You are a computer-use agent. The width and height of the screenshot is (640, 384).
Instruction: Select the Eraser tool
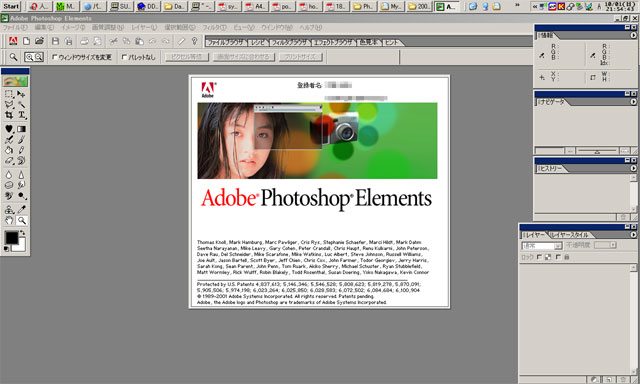9,161
